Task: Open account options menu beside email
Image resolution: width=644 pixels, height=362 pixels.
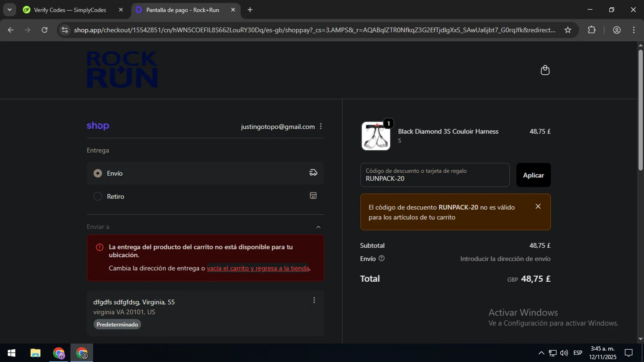Action: click(x=321, y=126)
